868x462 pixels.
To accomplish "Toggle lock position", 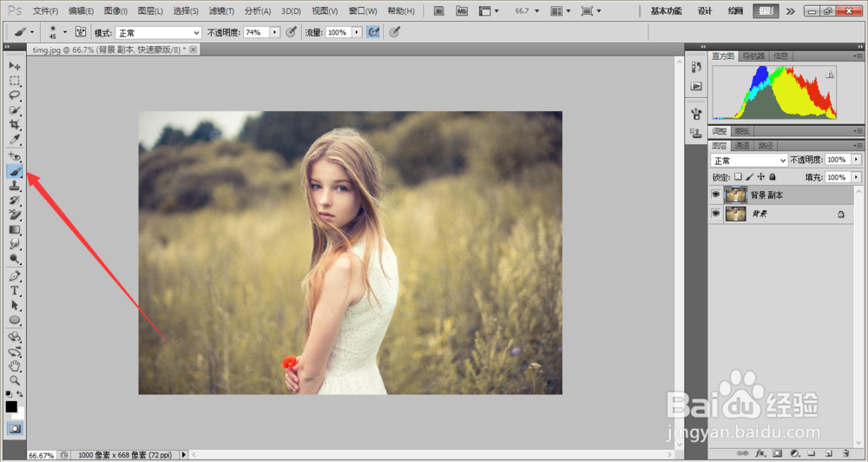I will (761, 176).
